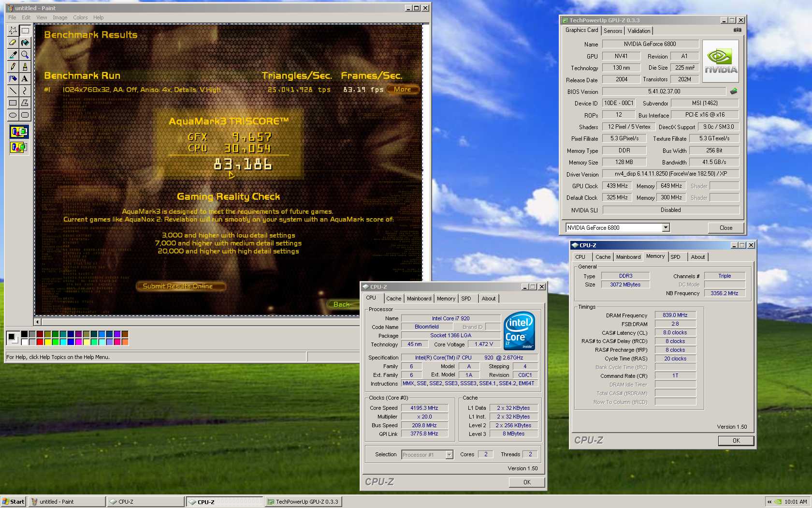Screen dimensions: 812x508
Task: Click the Intel Core i7 920 name field
Action: 450,318
